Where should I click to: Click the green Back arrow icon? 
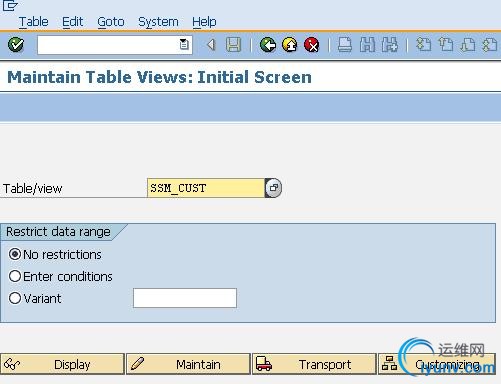[x=268, y=45]
